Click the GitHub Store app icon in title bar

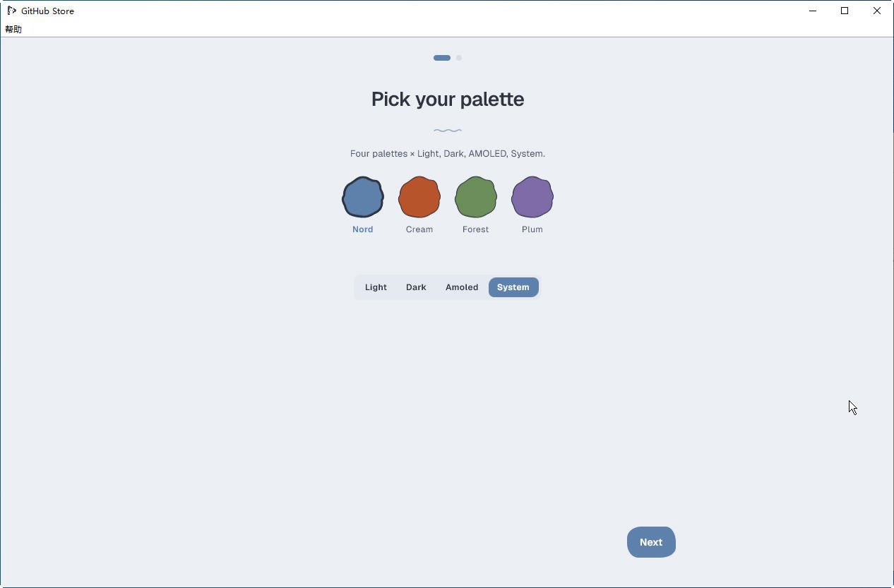pos(11,11)
